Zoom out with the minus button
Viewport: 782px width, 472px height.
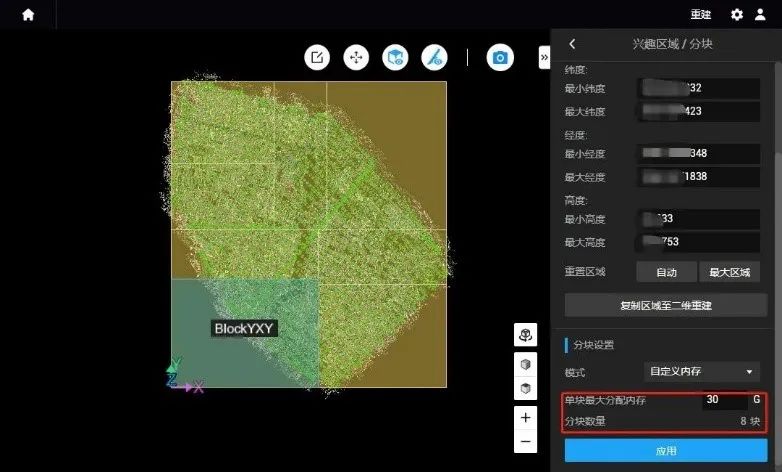click(526, 441)
